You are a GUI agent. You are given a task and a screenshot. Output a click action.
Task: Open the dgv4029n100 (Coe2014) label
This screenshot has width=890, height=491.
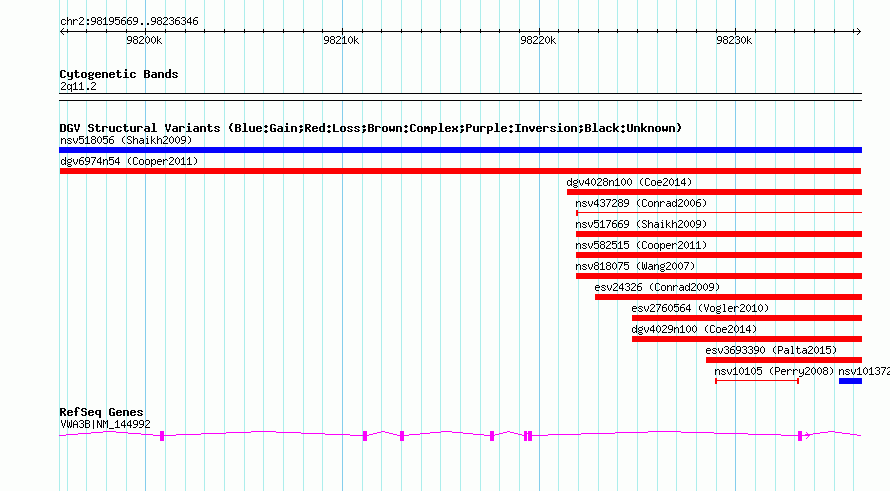(x=694, y=329)
